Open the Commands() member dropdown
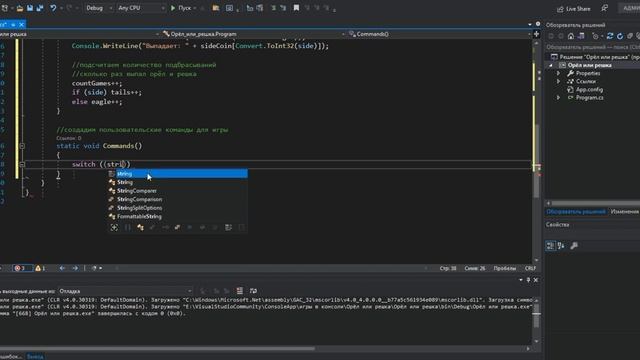640x360 pixels. 439,34
